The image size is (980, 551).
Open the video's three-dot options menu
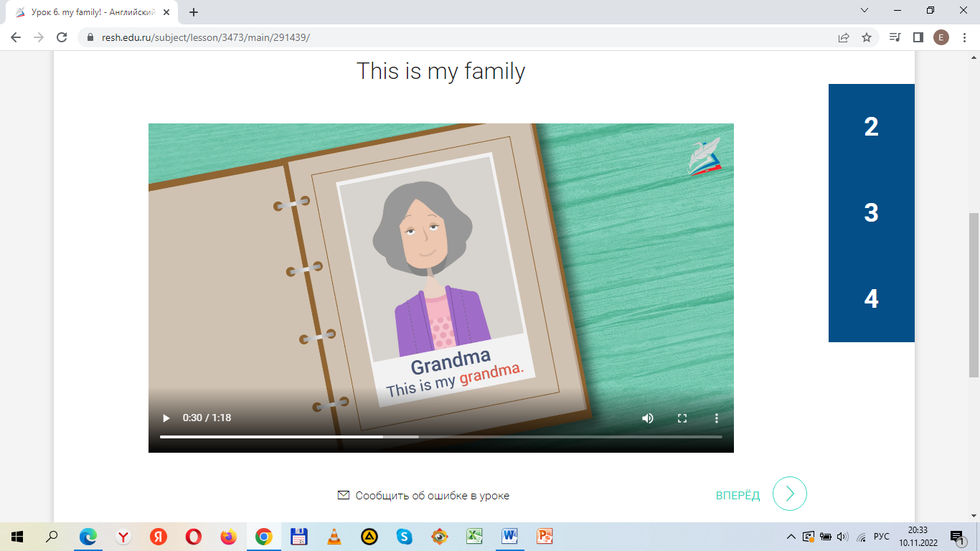(716, 418)
